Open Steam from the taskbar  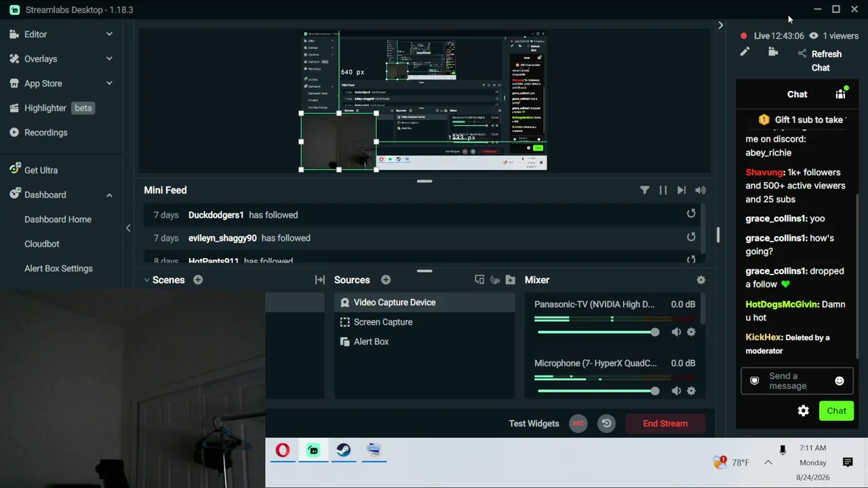344,450
